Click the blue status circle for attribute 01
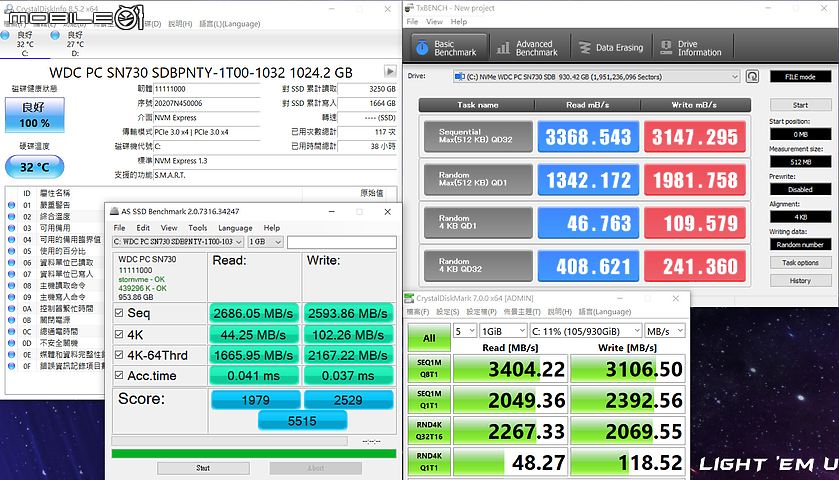Viewport: 839px width, 480px height. [x=11, y=205]
